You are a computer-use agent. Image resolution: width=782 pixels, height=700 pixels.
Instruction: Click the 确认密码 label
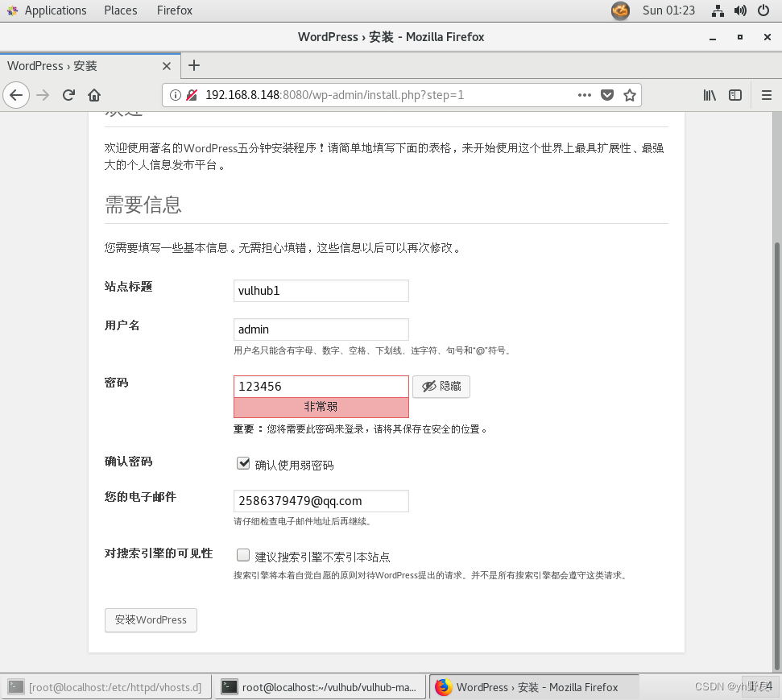pos(128,462)
